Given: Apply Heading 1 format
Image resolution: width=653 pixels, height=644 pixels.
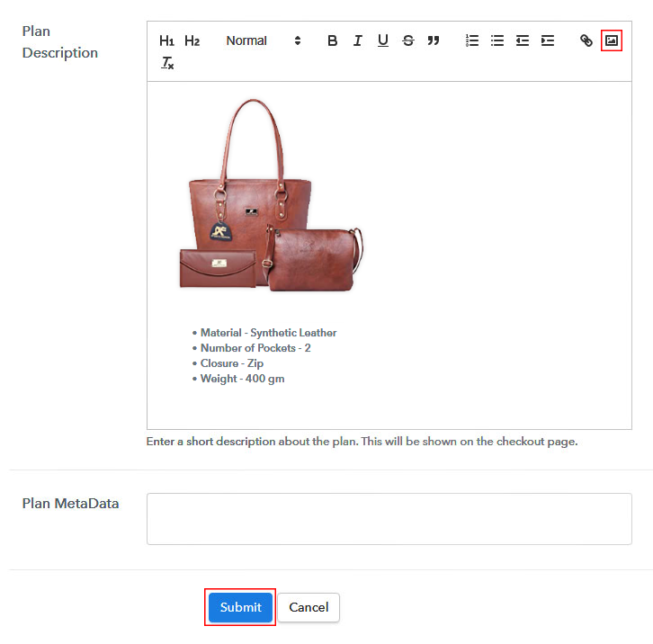Looking at the screenshot, I should click(166, 40).
